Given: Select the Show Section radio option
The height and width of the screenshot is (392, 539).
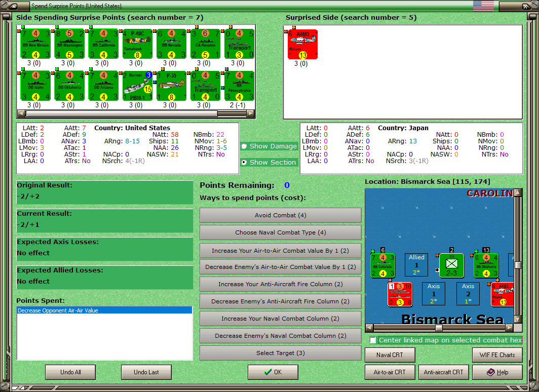Looking at the screenshot, I should click(x=244, y=162).
